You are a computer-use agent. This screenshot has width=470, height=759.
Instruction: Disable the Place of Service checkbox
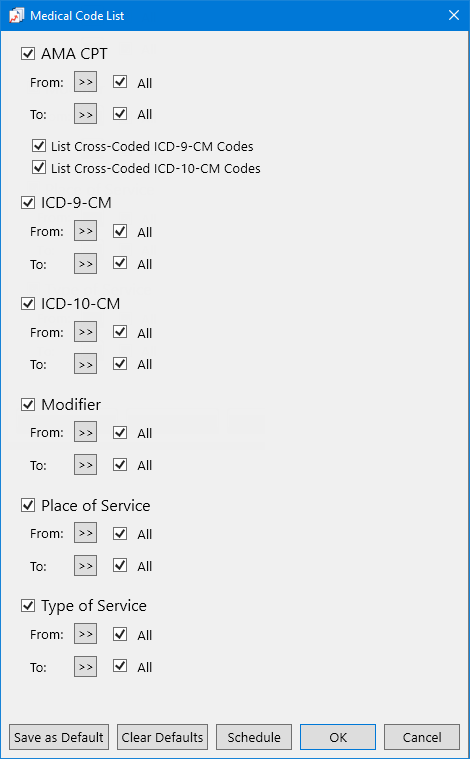(x=28, y=505)
